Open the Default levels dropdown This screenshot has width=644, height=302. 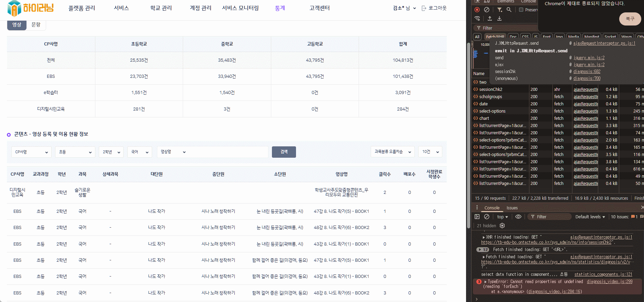590,217
